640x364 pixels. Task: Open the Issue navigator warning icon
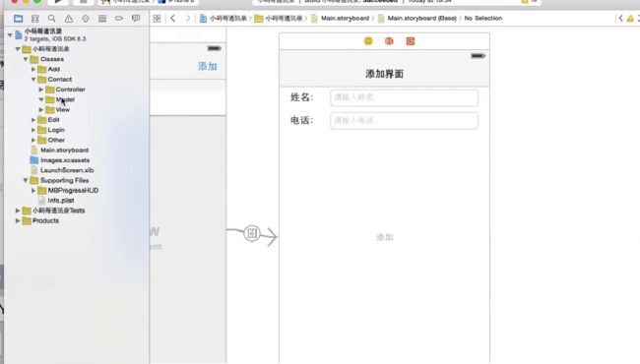click(69, 19)
